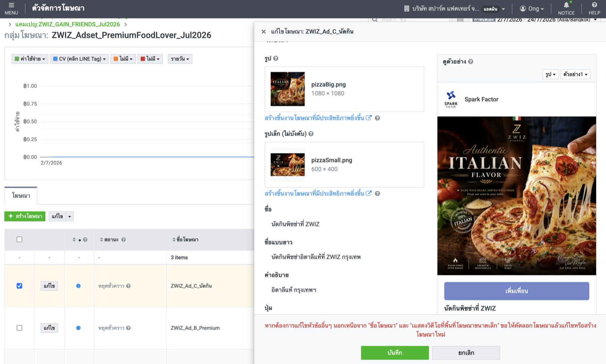Click external link icon of first สร้างชิ้นงานโฆษณา link
The height and width of the screenshot is (364, 606).
(x=369, y=118)
